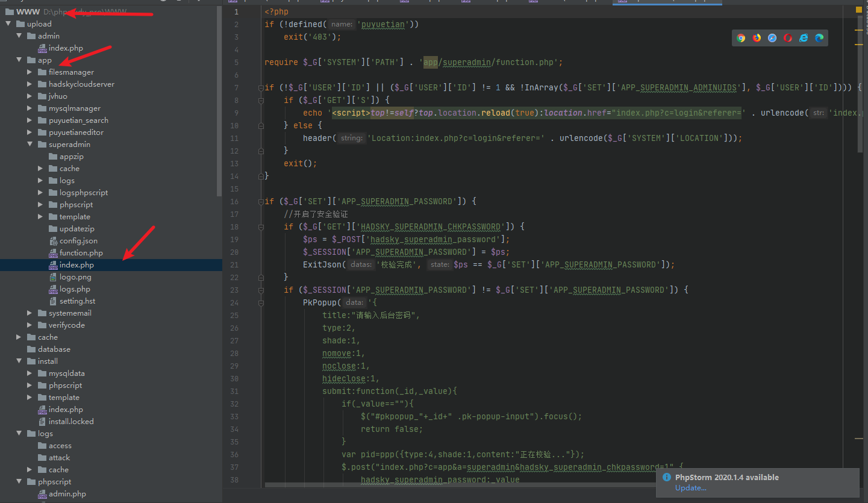Click the yellow inspection warning indicator
This screenshot has height=503, width=868.
(859, 10)
